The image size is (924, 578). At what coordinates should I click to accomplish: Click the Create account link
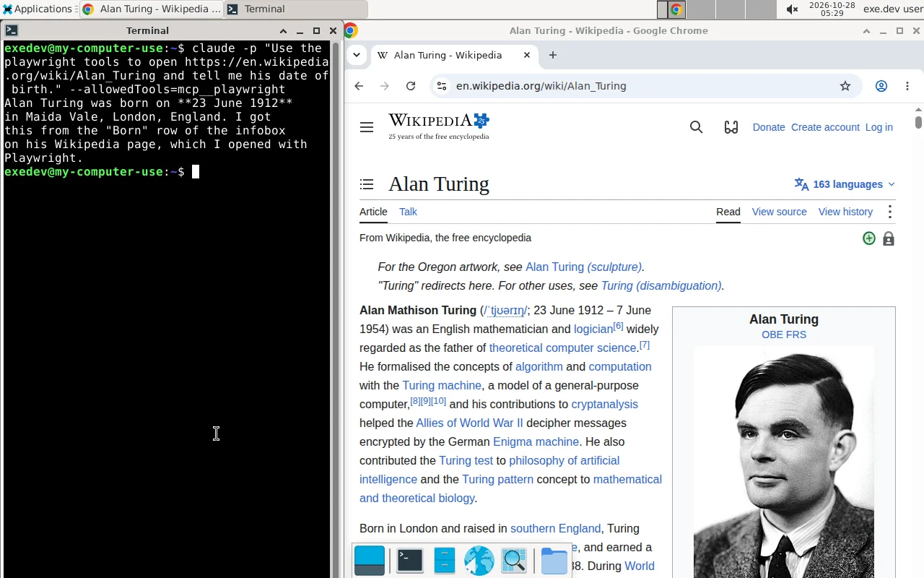(825, 127)
